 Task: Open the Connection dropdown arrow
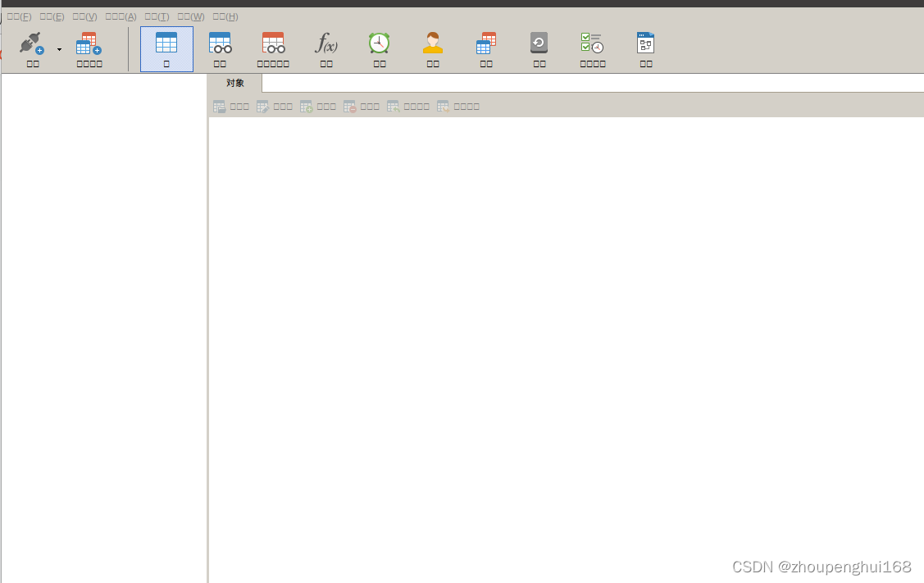[x=60, y=50]
